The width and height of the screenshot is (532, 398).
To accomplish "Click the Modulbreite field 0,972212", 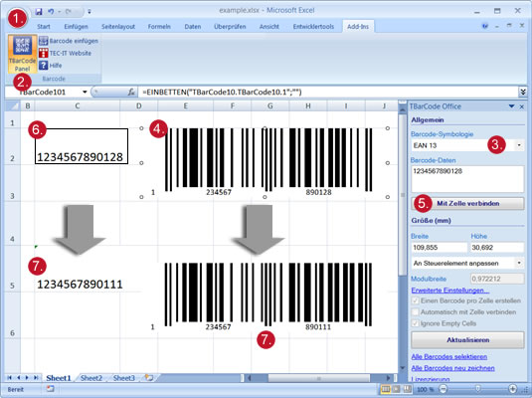I will [x=497, y=279].
